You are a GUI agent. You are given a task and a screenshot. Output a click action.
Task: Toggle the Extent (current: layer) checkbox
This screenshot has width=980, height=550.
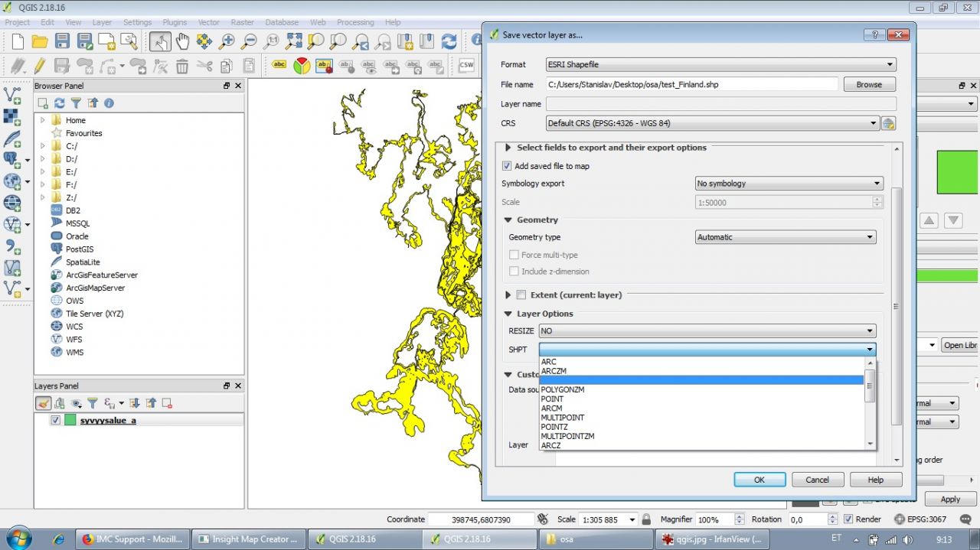click(521, 295)
